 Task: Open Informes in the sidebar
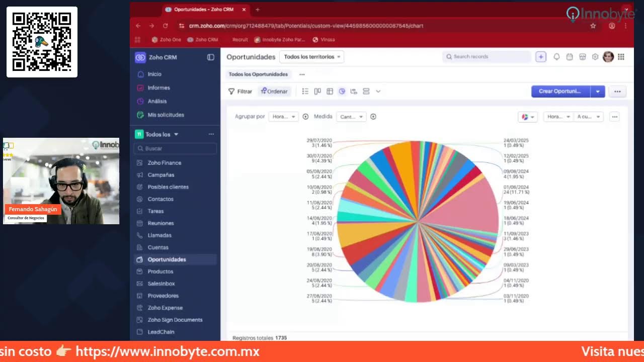tap(158, 87)
